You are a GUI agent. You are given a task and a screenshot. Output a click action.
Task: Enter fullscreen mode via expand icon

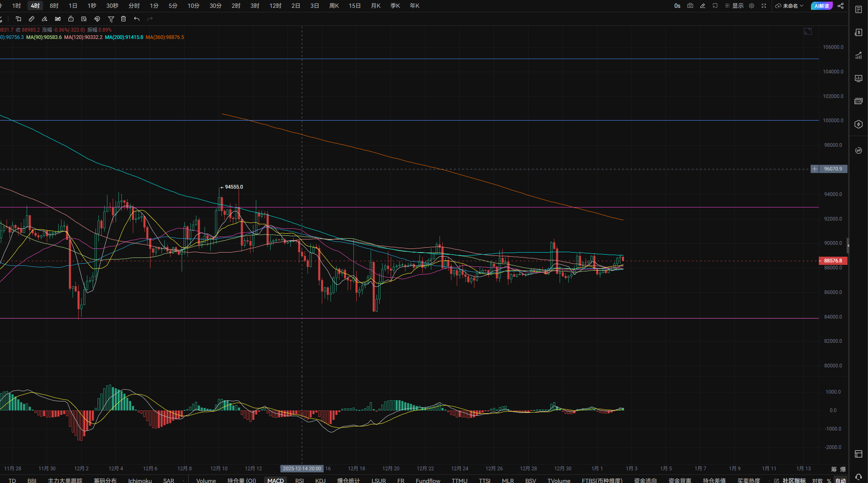tap(764, 6)
